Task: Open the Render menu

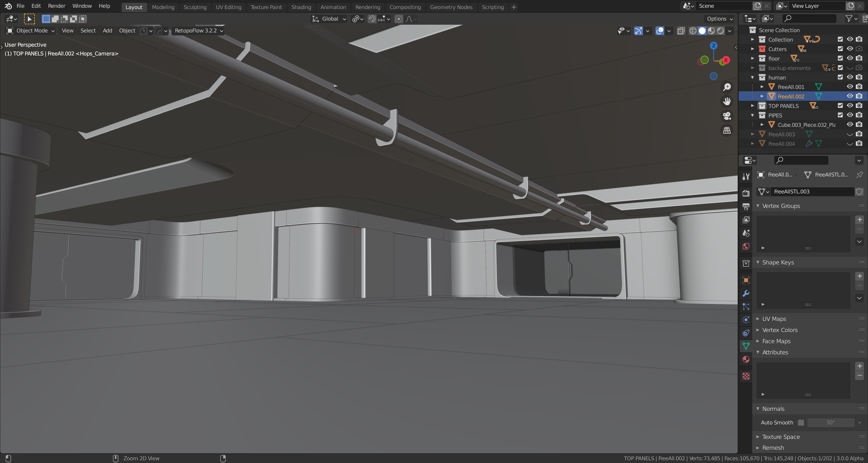Action: pos(57,6)
